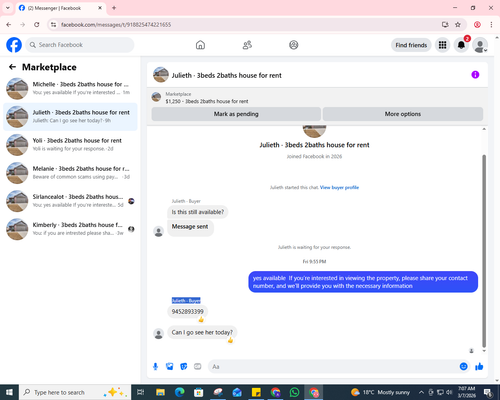The image size is (500, 400).
Task: Open account profile menu
Action: [480, 45]
